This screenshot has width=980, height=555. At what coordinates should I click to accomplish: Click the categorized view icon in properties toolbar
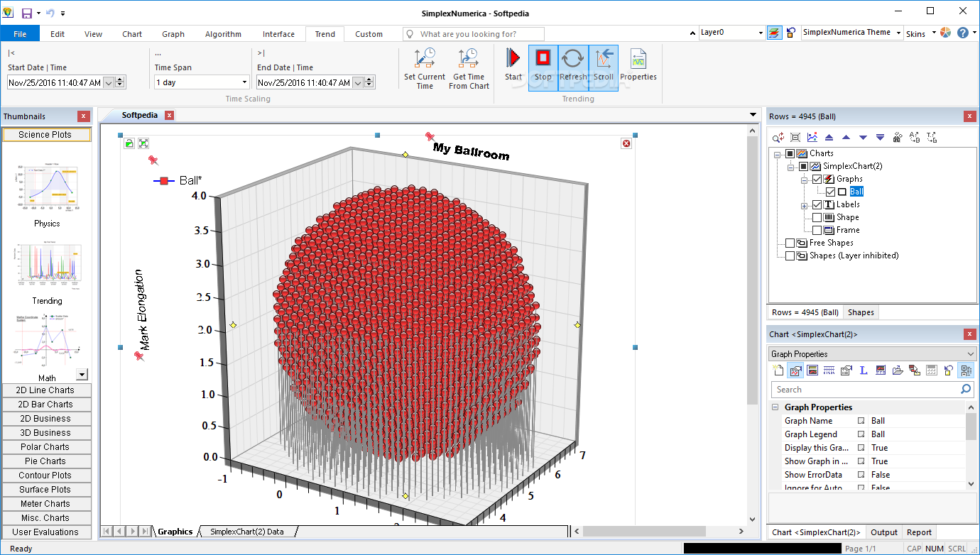[x=966, y=370]
